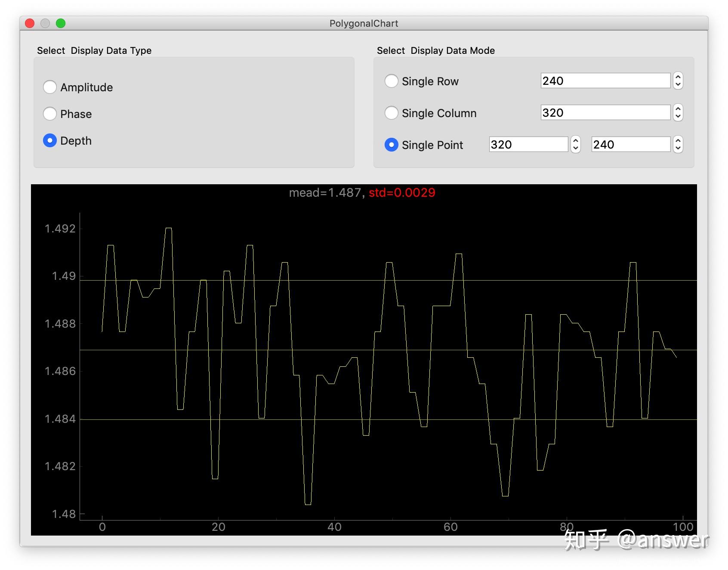Focus the Single Point X field showing 320
Viewport: 728px width, 570px height.
pos(528,145)
